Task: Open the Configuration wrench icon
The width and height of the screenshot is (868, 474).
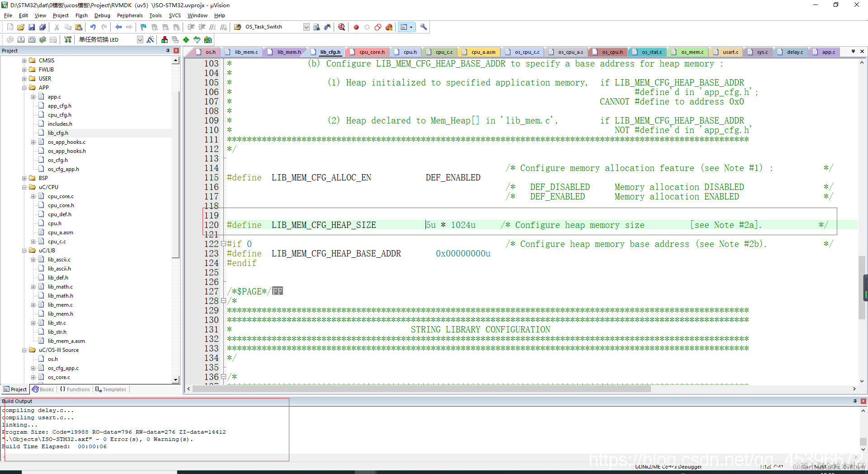Action: click(x=424, y=27)
